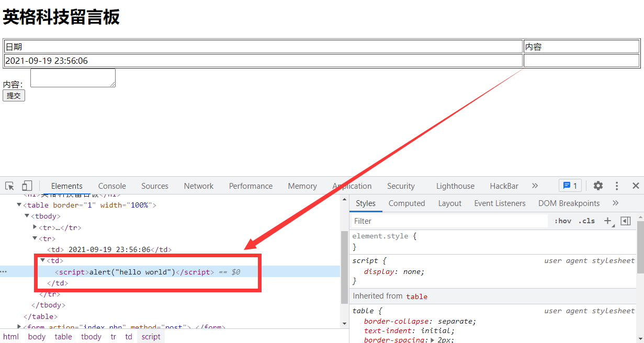
Task: Activate the inspect element picker icon
Action: pos(9,186)
